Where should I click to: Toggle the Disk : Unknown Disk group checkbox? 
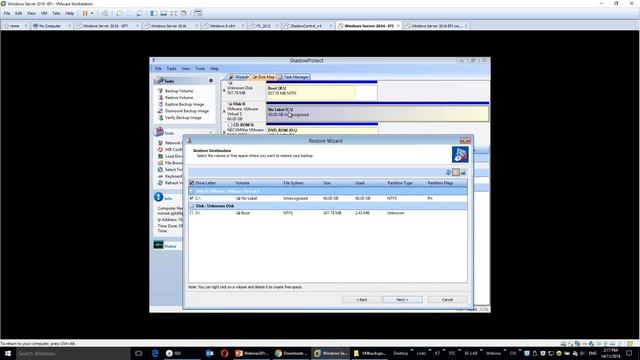point(191,206)
